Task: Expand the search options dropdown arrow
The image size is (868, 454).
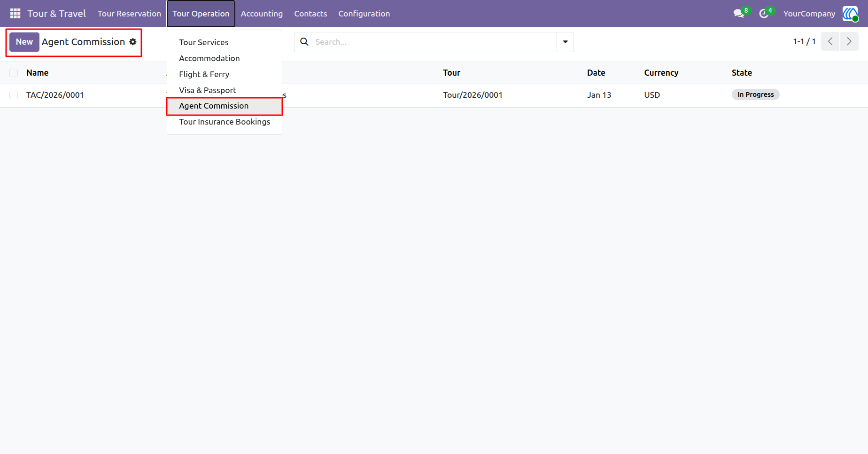Action: click(x=566, y=42)
